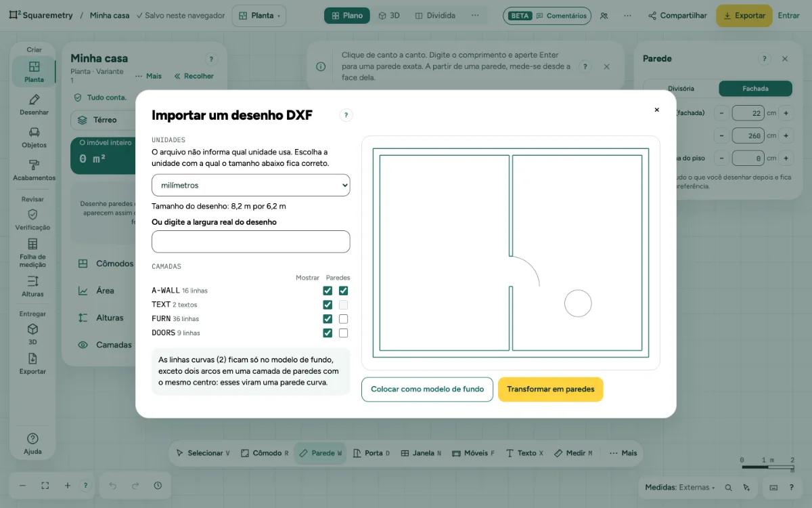The image size is (812, 508).
Task: Check Paredes for the DOORS layer
Action: tap(343, 333)
